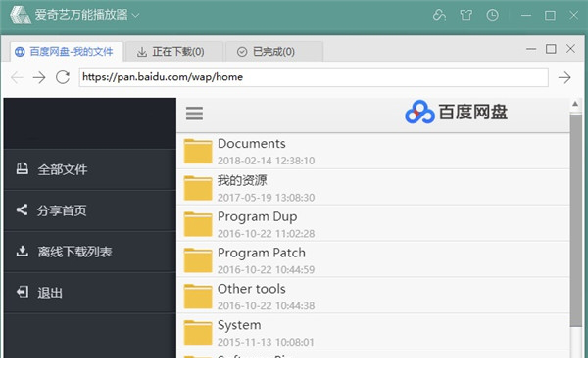Select 全部文件 in sidebar
The image size is (588, 372).
coord(90,169)
